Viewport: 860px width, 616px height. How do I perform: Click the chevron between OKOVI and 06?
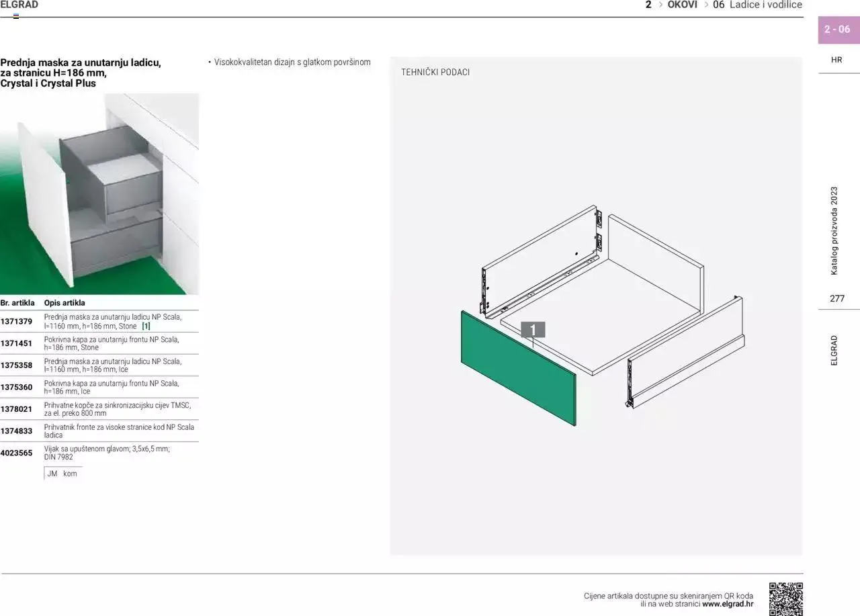click(x=707, y=5)
